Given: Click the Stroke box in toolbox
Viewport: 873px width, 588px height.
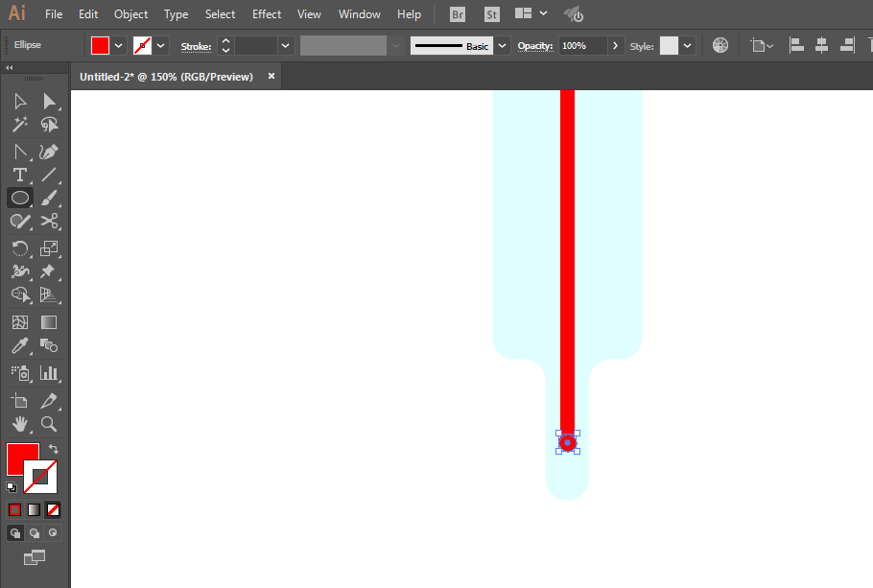Looking at the screenshot, I should coord(40,477).
